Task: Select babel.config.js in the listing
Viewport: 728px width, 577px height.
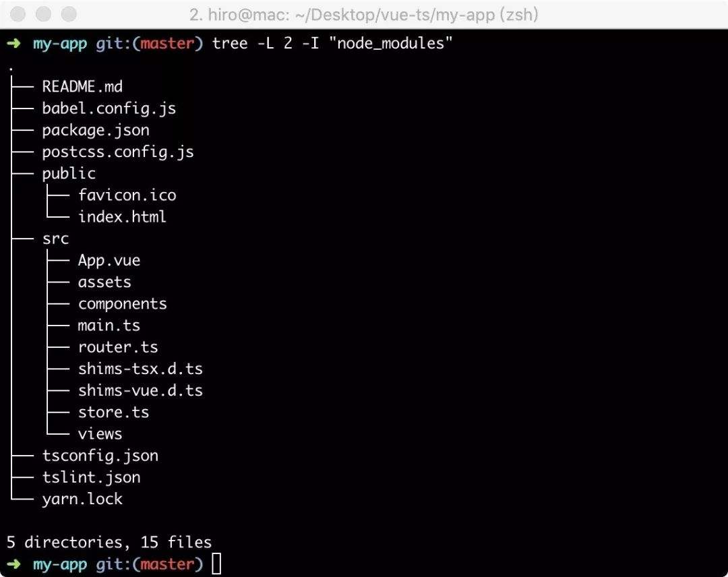Action: coord(109,109)
